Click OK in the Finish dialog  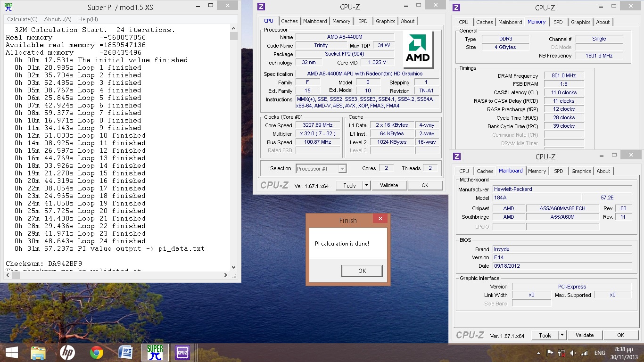click(x=362, y=271)
